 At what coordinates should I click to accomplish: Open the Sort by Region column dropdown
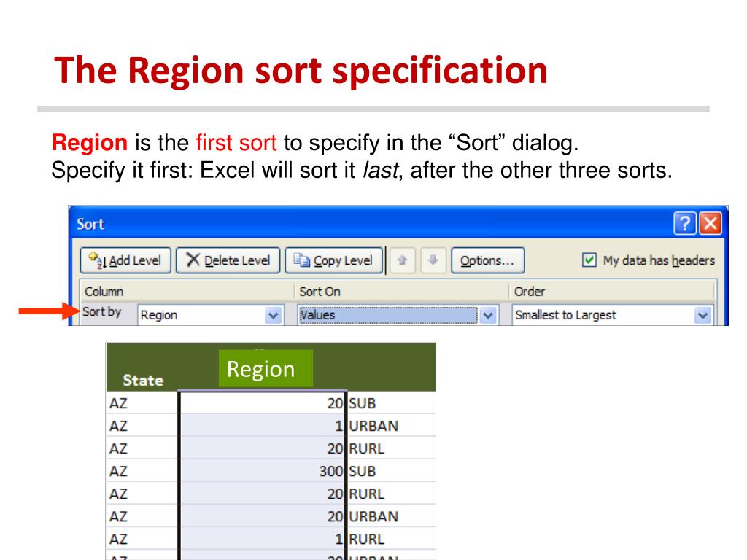(x=273, y=315)
